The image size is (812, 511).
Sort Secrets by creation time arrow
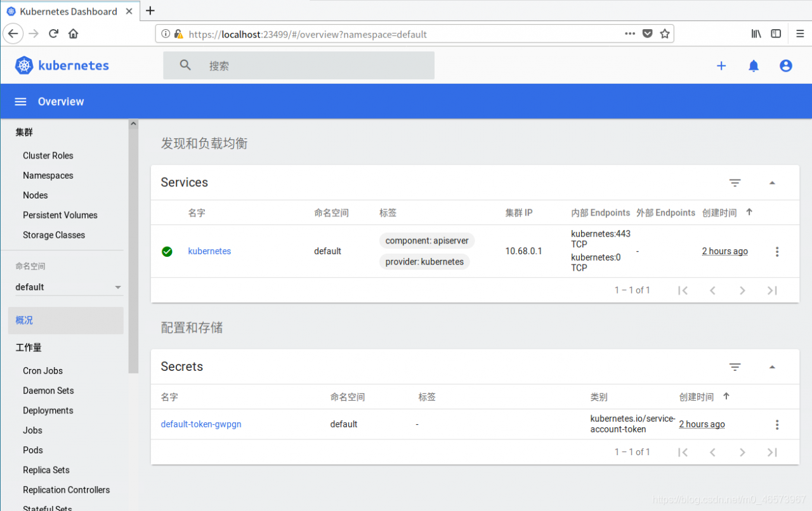pos(726,396)
